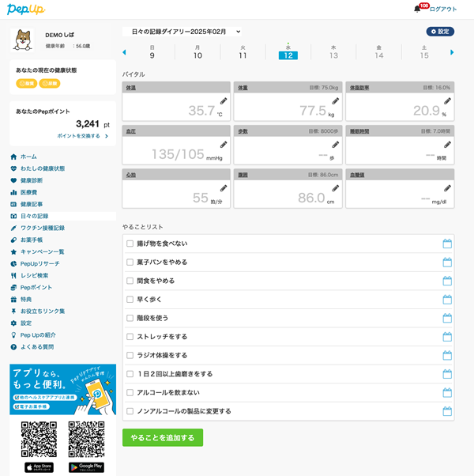Open calendar icon for 揚げ物を食べない

pos(446,244)
